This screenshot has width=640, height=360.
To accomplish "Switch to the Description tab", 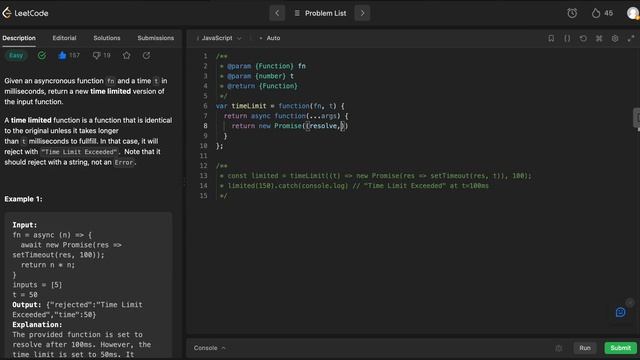I will click(19, 38).
